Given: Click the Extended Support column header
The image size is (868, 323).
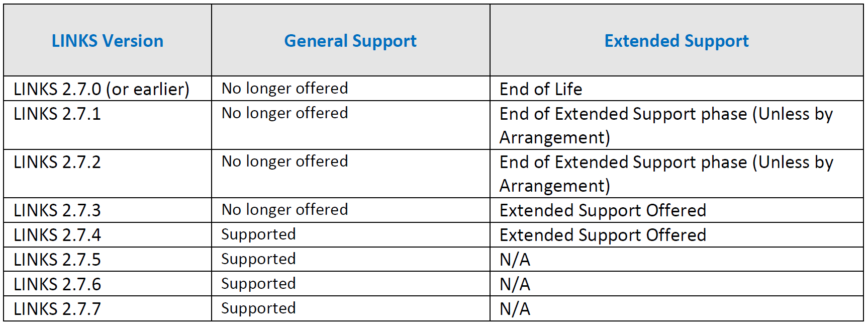Looking at the screenshot, I should click(x=677, y=41).
